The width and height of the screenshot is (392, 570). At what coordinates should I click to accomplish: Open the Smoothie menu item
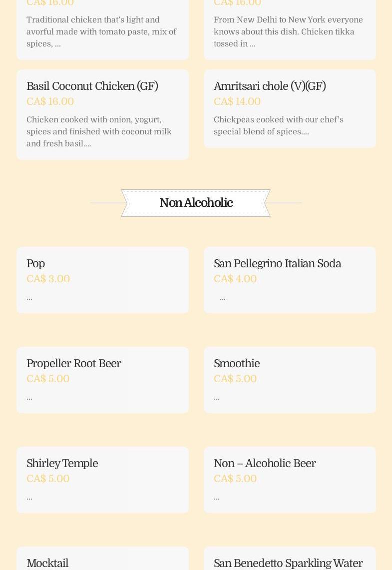[237, 364]
